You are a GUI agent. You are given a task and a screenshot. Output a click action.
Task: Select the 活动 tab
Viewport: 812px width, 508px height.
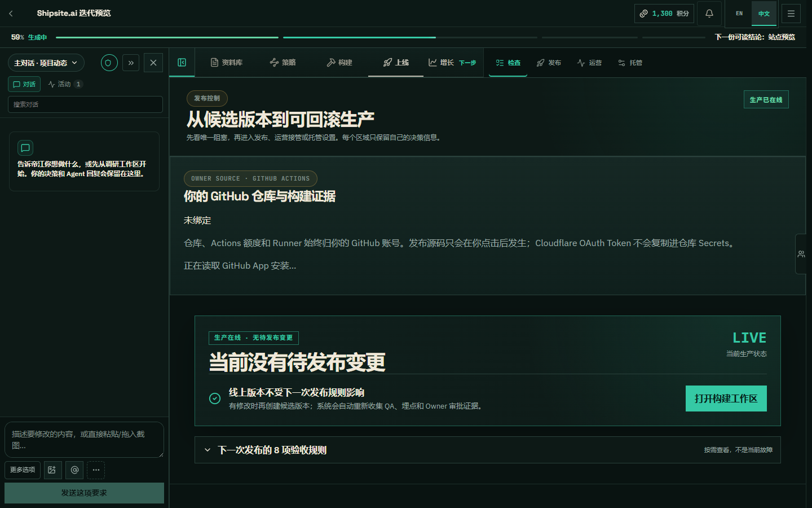[x=65, y=84]
